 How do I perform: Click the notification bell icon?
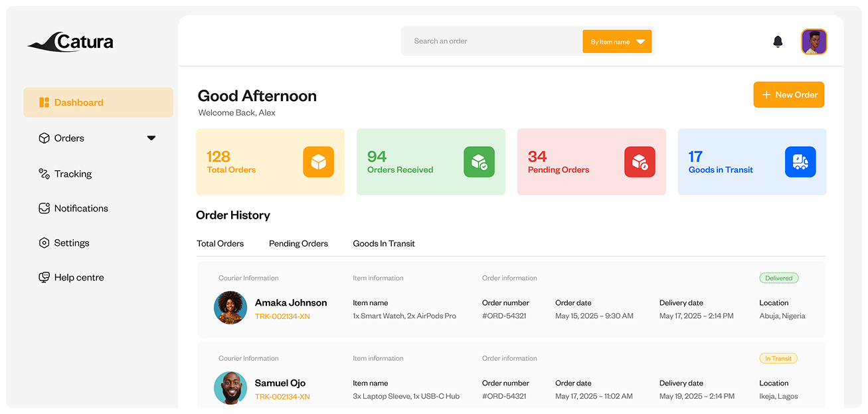778,42
